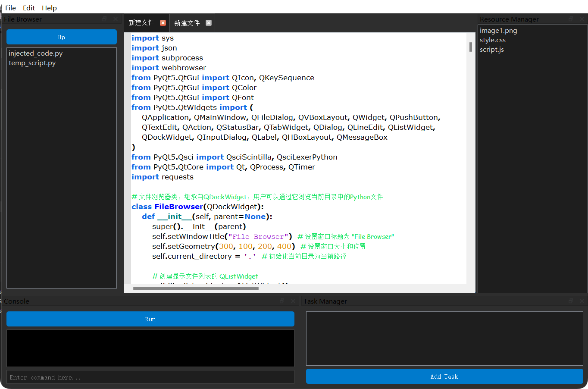This screenshot has width=588, height=389.
Task: Close the Console panel
Action: [x=293, y=301]
